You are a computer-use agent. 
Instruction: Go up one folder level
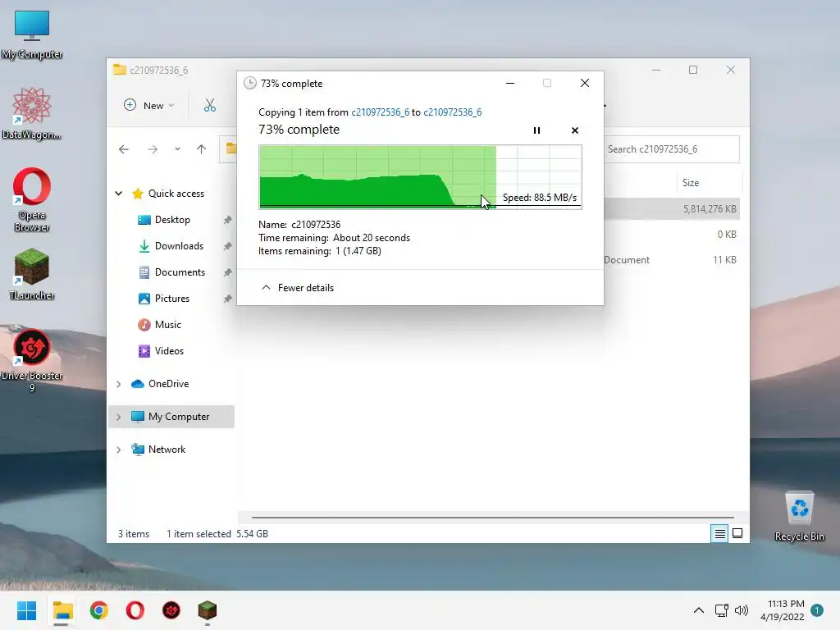click(202, 149)
